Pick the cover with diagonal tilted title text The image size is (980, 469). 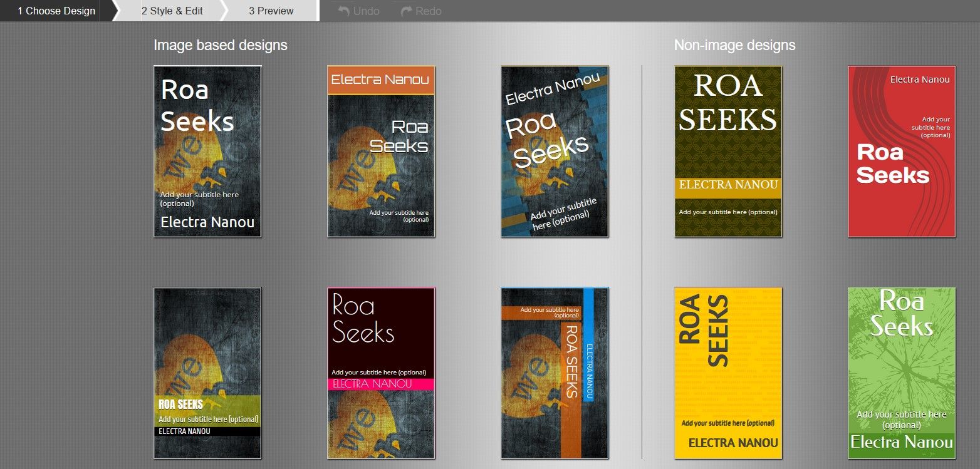(555, 152)
